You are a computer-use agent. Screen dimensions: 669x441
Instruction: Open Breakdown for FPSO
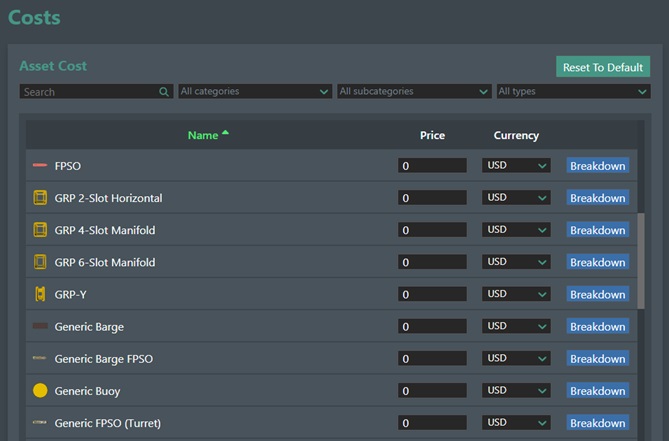[598, 165]
